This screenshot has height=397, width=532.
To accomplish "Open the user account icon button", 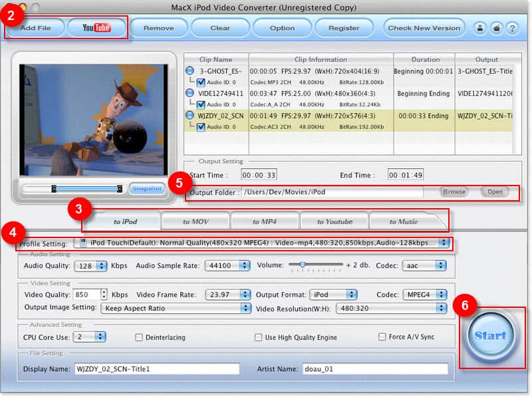I will click(x=480, y=28).
